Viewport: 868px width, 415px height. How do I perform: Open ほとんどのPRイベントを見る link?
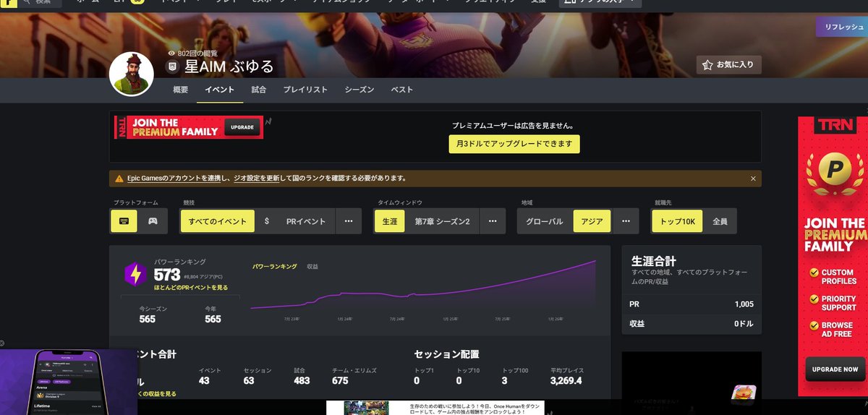[191, 288]
